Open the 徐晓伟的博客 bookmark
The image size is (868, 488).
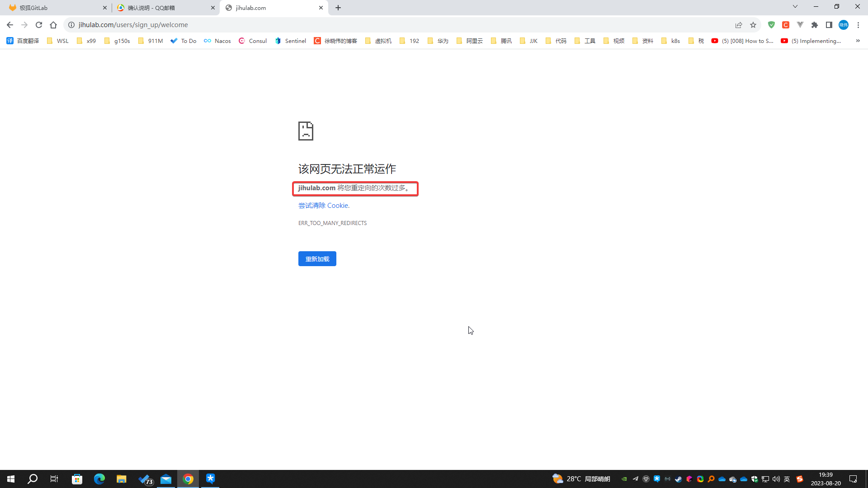tap(335, 41)
